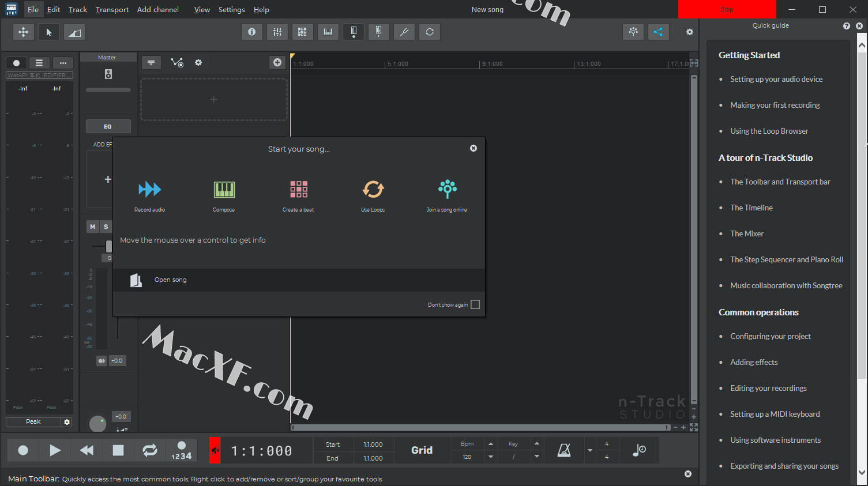Click the Songtree share icon

(658, 32)
